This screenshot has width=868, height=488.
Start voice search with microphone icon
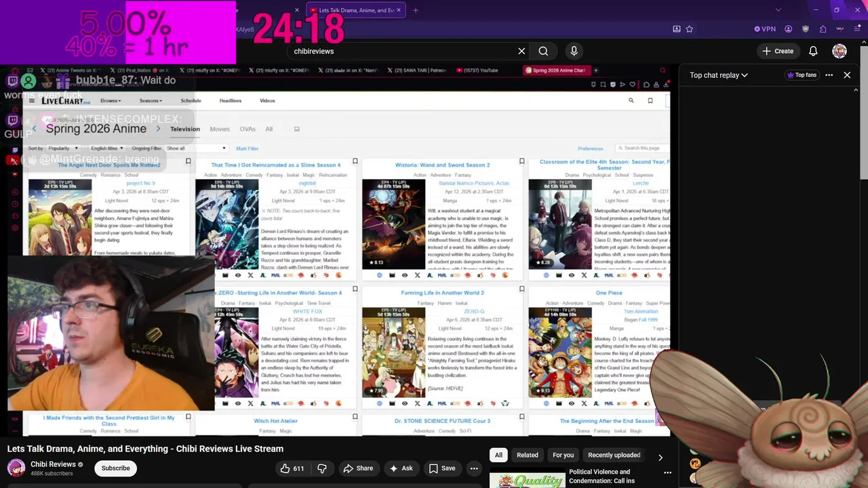(574, 51)
